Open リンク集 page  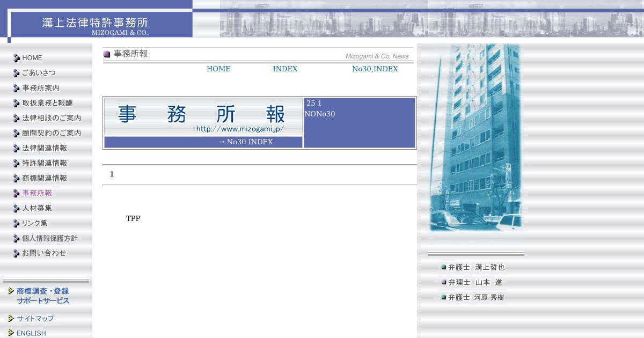(34, 223)
